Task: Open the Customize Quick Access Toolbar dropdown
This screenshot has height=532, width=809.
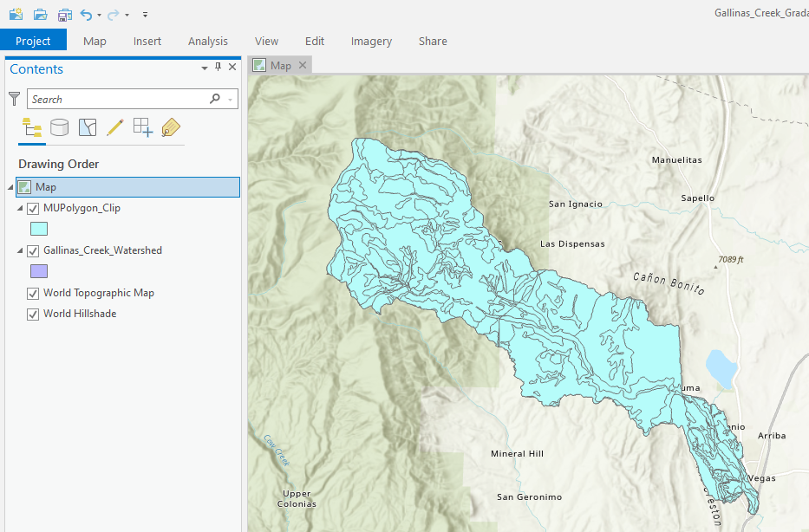Action: coord(145,15)
